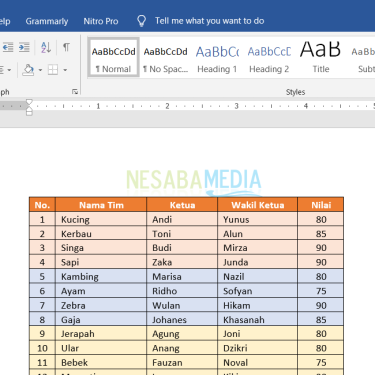
Task: Click the 'Agung' cell
Action: [x=182, y=334]
